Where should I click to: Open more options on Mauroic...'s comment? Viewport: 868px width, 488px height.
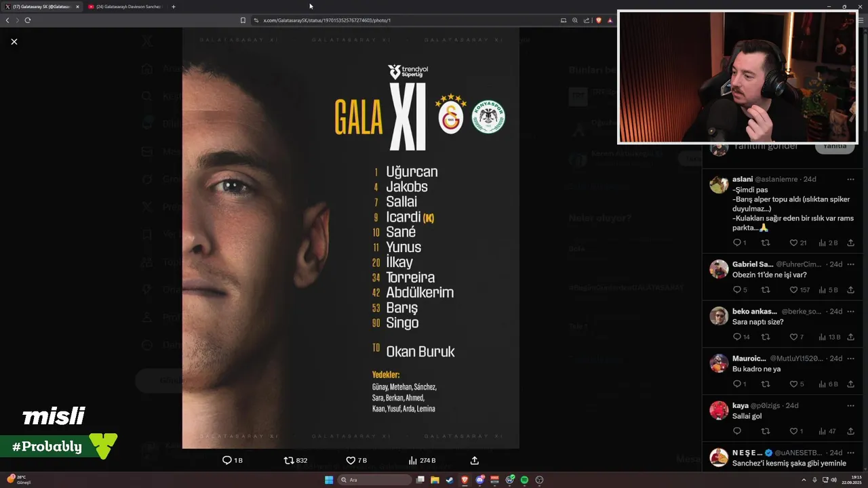click(850, 359)
